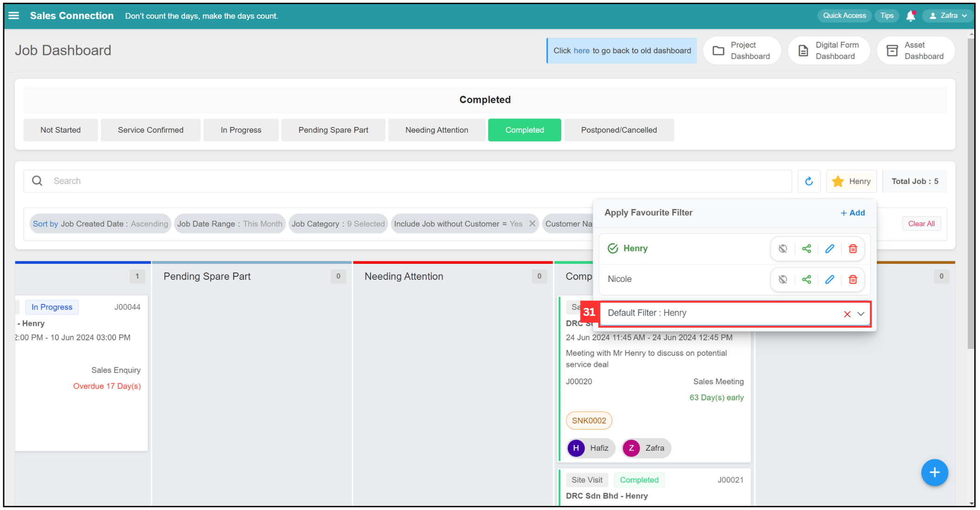980x510 pixels.
Task: Select the Not Started status tab
Action: pyautogui.click(x=60, y=130)
